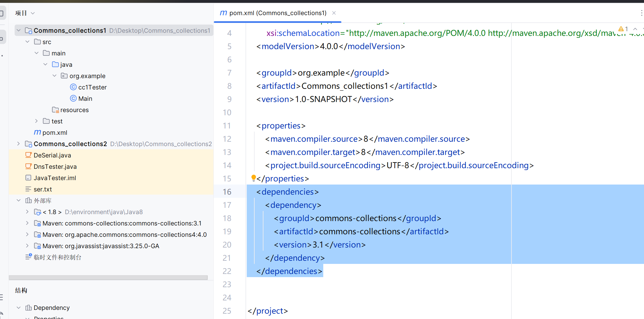Click the DeSerial.java file icon
Screen dimensions: 644x319
pos(28,155)
